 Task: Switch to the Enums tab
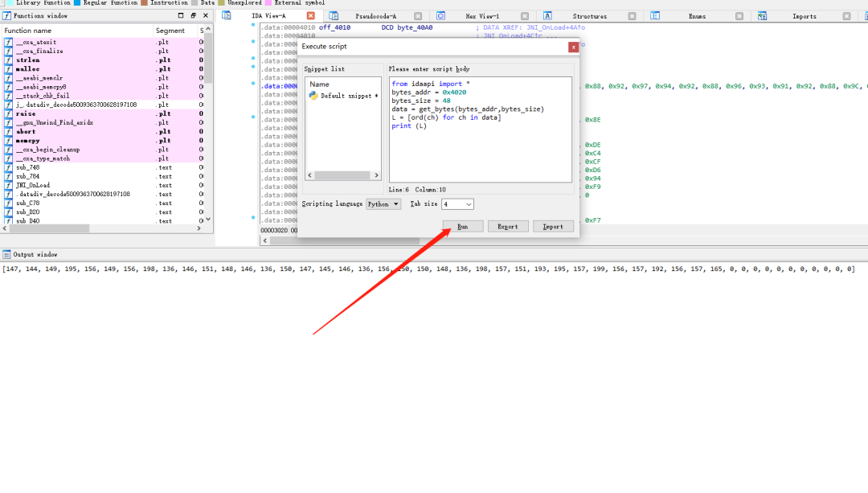pyautogui.click(x=697, y=16)
